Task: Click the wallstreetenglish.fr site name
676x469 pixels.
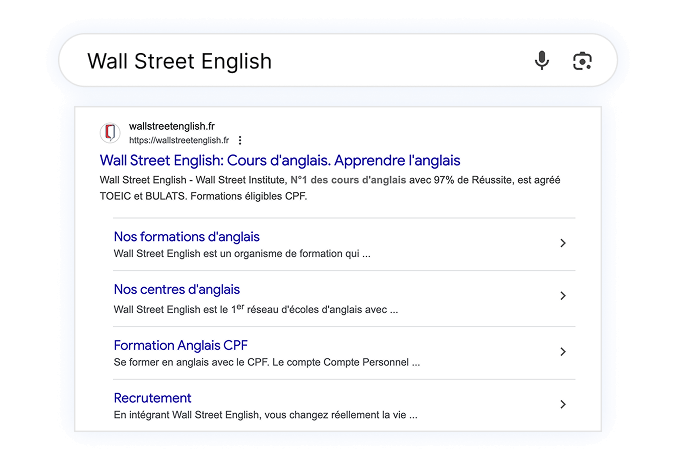Action: (x=172, y=127)
